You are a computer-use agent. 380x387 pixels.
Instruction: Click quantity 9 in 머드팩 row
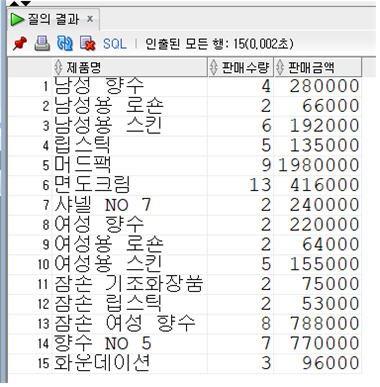266,165
